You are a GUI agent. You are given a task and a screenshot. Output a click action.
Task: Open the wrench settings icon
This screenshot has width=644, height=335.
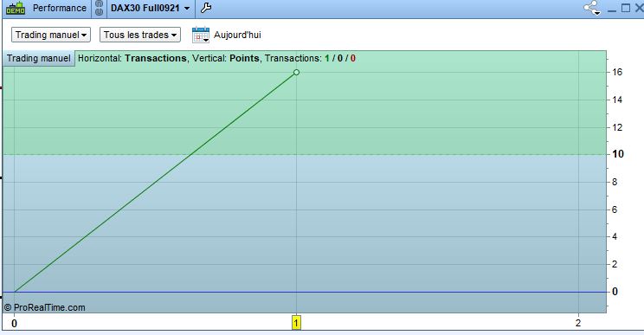pos(206,8)
